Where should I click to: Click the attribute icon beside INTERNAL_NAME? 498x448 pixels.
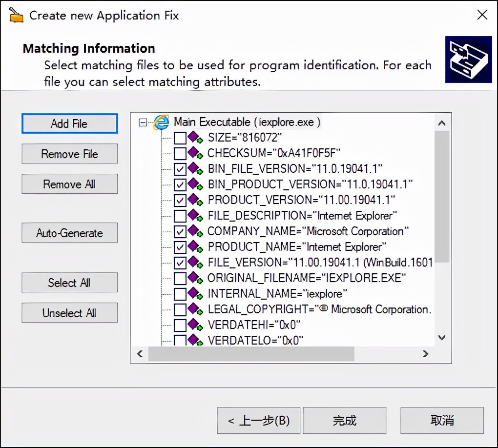pos(195,294)
